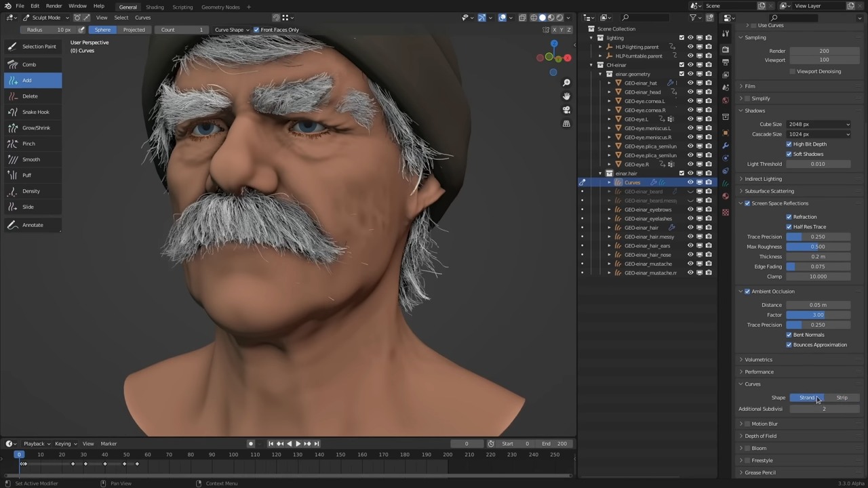Viewport: 868px width, 488px height.
Task: Set curves shape to Strip
Action: point(842,398)
